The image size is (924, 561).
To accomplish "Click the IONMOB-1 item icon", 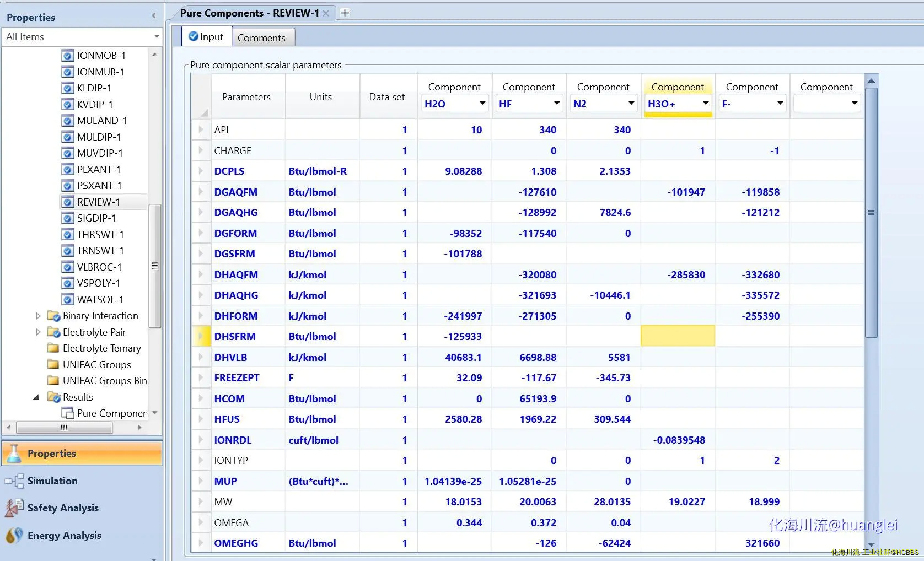I will pyautogui.click(x=67, y=56).
